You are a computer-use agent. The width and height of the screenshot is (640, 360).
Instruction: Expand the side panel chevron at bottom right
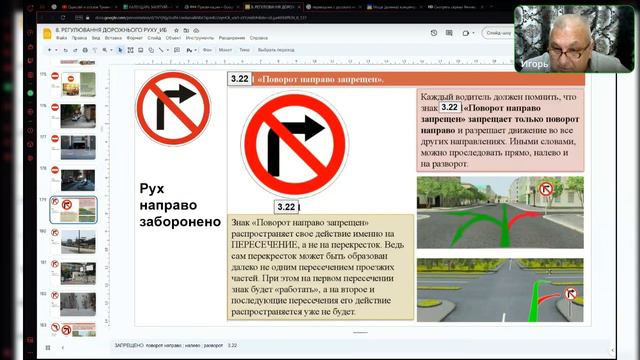(x=612, y=350)
